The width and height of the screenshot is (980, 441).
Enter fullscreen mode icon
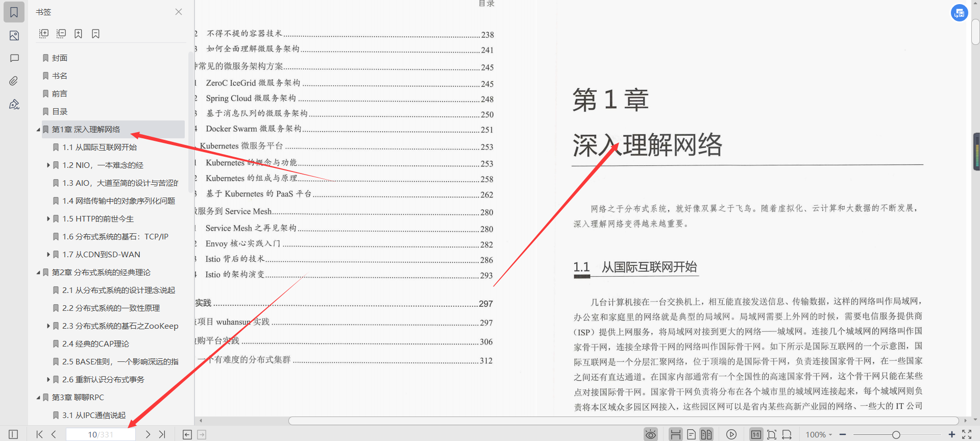point(967,434)
